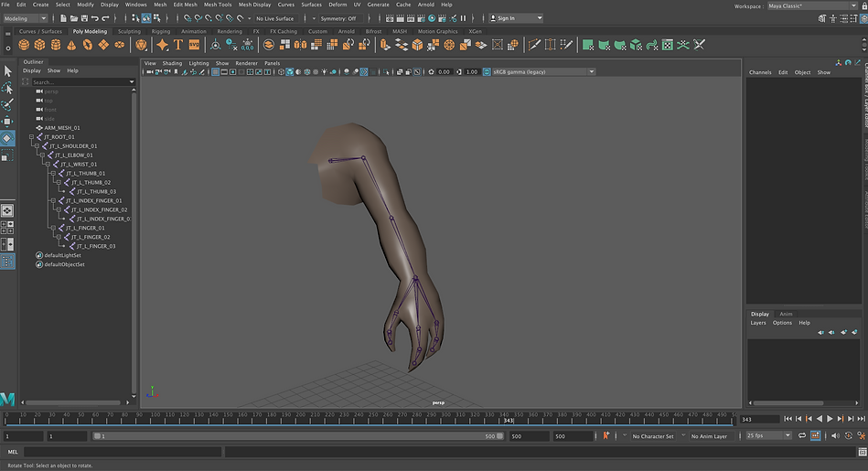The width and height of the screenshot is (868, 471).
Task: Click Layers in the layer editor
Action: point(758,323)
